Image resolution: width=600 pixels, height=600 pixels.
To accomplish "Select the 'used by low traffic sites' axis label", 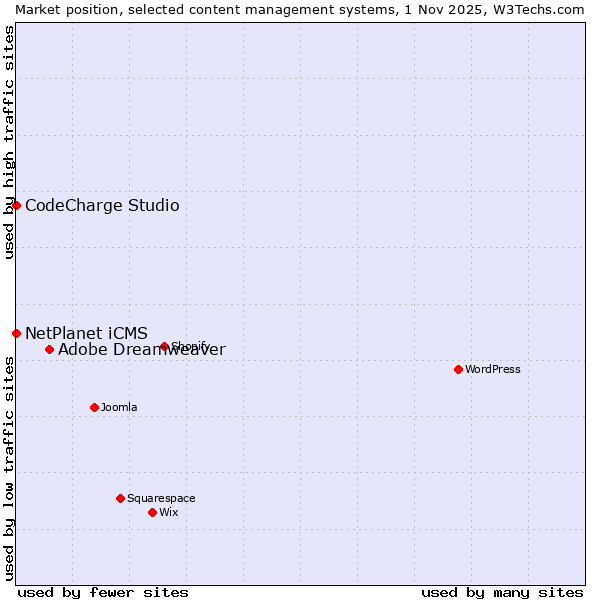I will point(9,469).
